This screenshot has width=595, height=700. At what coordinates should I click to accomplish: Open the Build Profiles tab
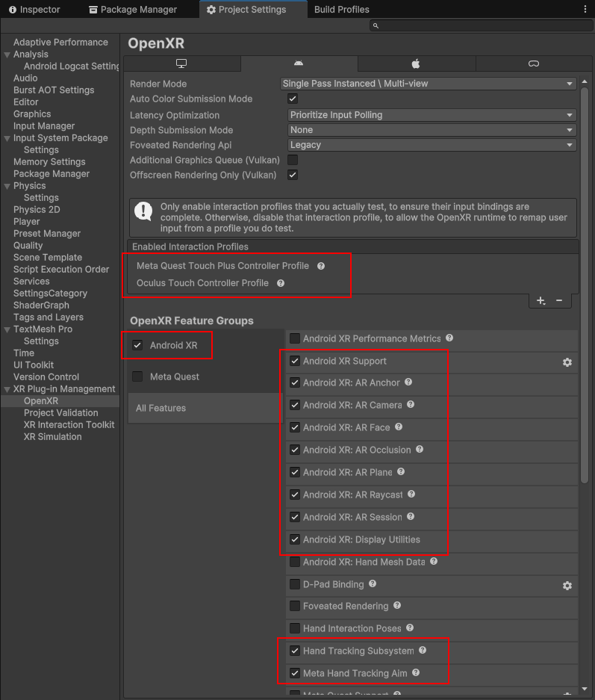coord(342,10)
